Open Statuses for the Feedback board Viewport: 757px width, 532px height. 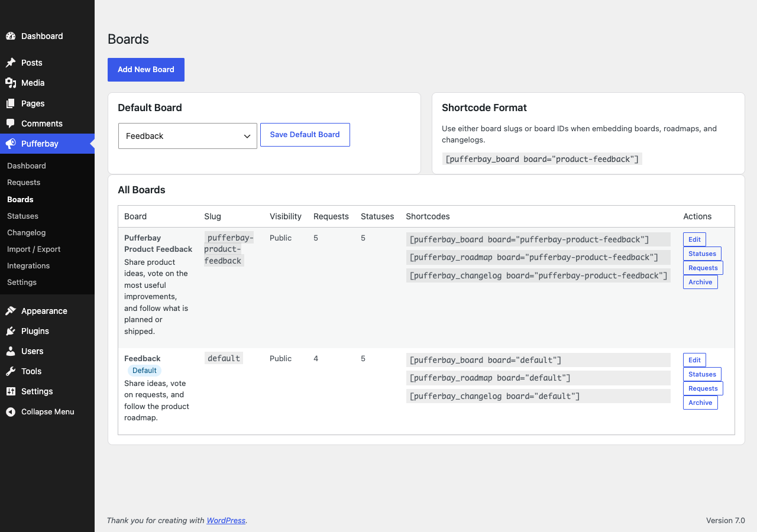click(x=702, y=374)
